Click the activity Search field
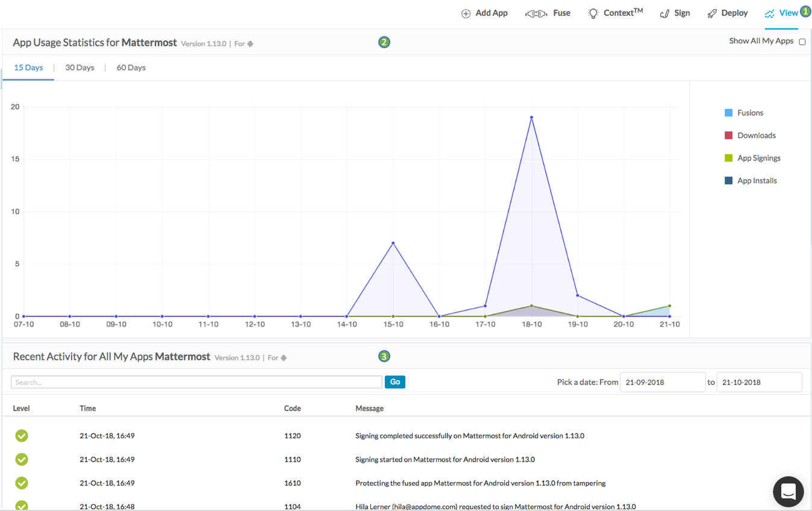 pos(196,382)
